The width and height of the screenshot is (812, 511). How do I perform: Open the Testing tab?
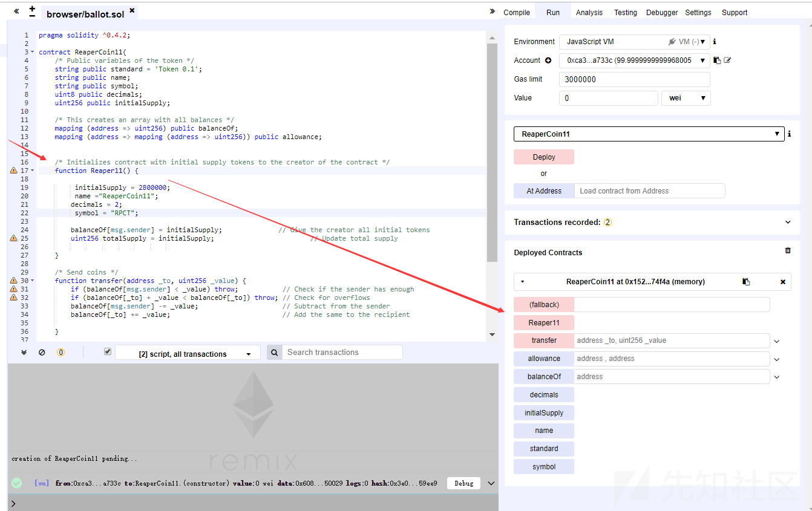(626, 12)
